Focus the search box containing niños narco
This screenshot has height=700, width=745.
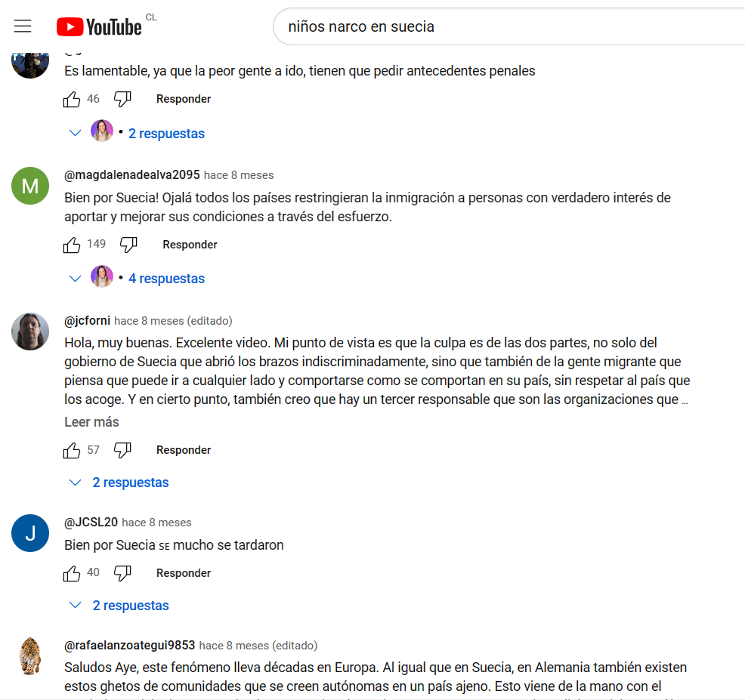[509, 26]
